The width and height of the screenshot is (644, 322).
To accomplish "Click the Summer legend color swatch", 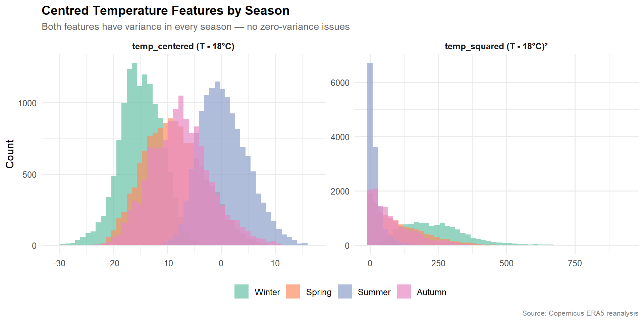I will point(344,291).
